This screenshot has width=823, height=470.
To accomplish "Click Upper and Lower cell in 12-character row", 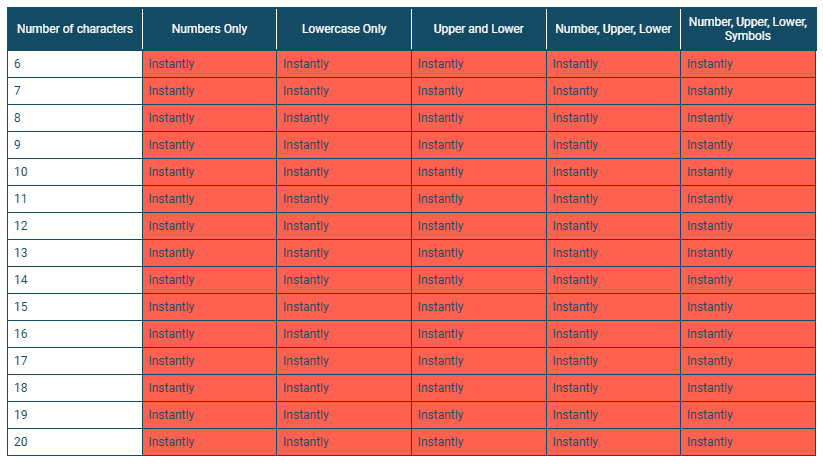I will tap(478, 226).
